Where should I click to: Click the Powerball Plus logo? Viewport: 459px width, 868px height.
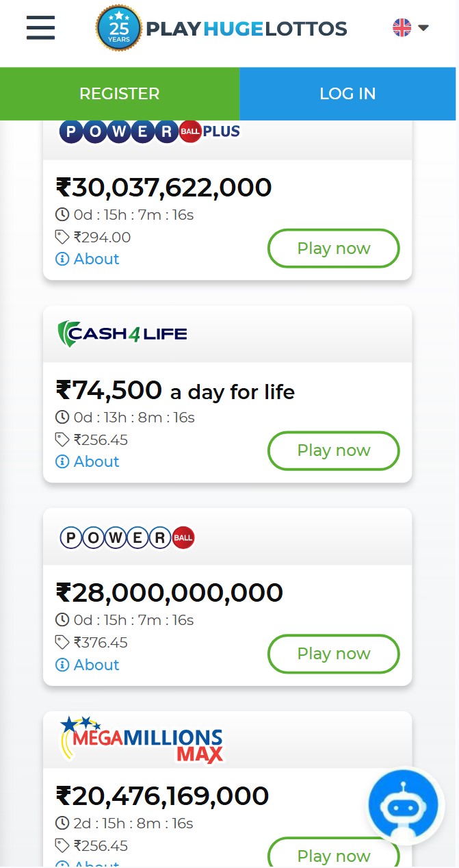[150, 131]
